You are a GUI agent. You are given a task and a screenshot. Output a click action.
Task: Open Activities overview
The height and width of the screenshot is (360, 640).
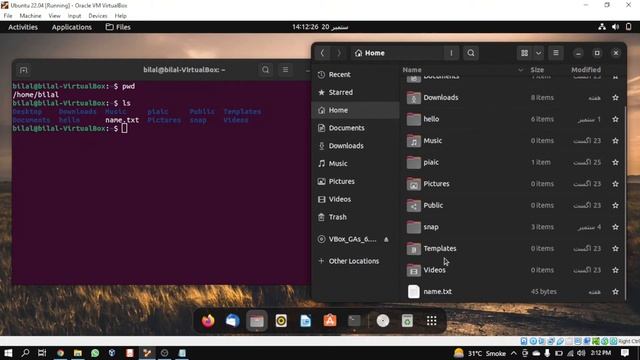[x=23, y=27]
